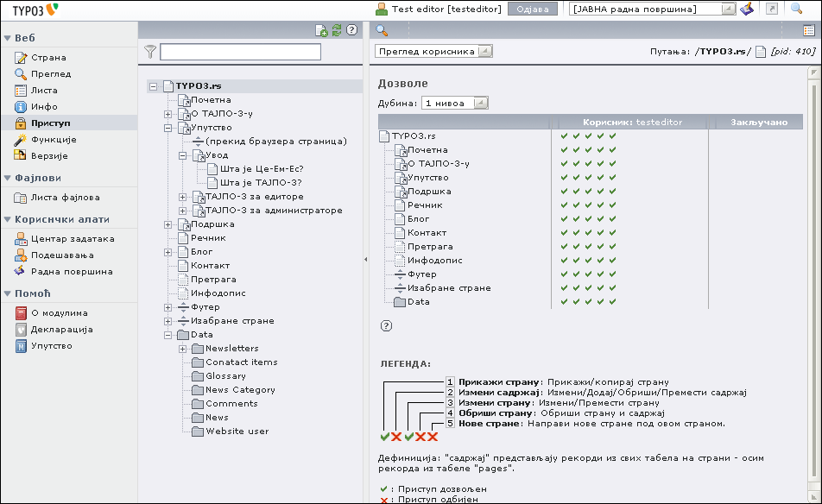Viewport: 822px width, 504px height.
Task: Click the Одјава logout button
Action: (x=533, y=9)
